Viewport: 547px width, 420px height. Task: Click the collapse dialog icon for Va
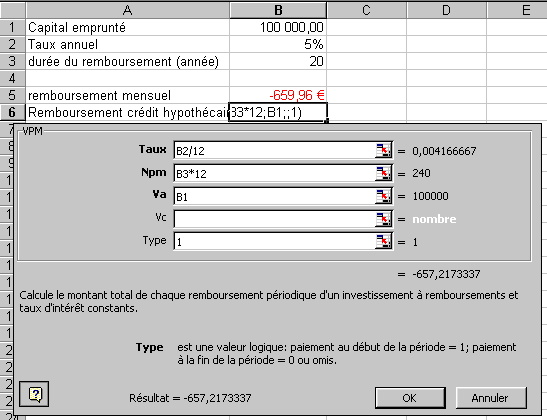click(383, 196)
